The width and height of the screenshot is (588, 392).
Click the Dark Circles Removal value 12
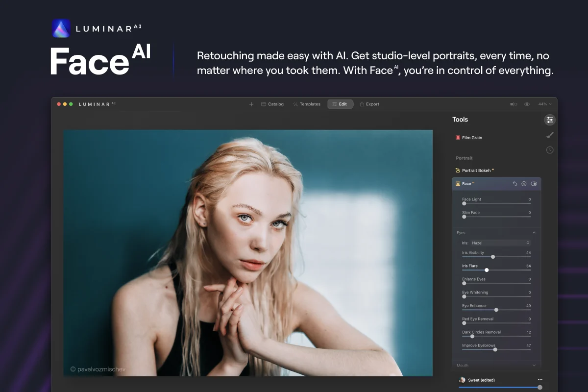coord(529,332)
